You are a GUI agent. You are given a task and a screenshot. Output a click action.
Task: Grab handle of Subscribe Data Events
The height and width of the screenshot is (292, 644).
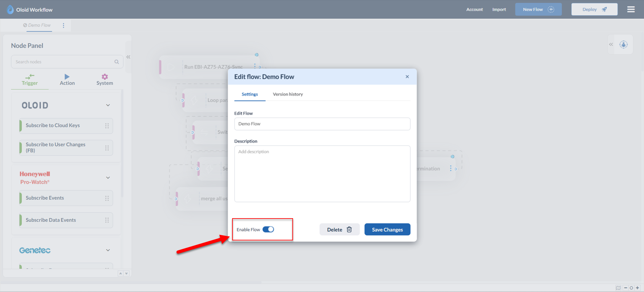[107, 220]
